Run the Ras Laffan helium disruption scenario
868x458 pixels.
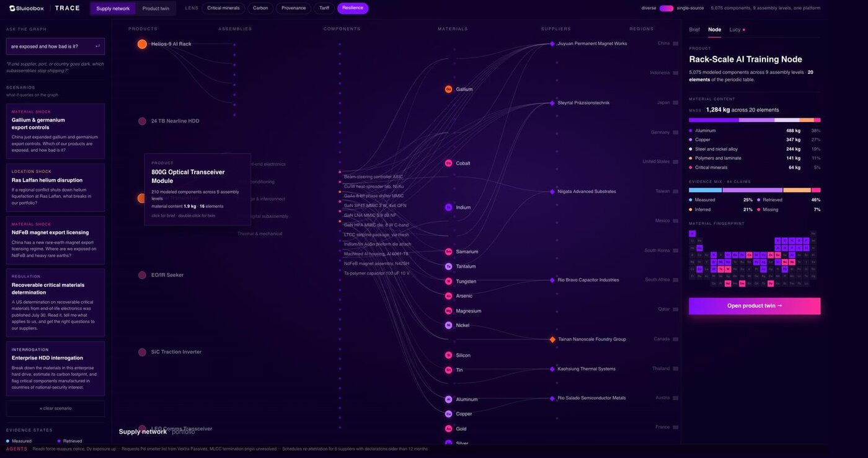pyautogui.click(x=55, y=188)
